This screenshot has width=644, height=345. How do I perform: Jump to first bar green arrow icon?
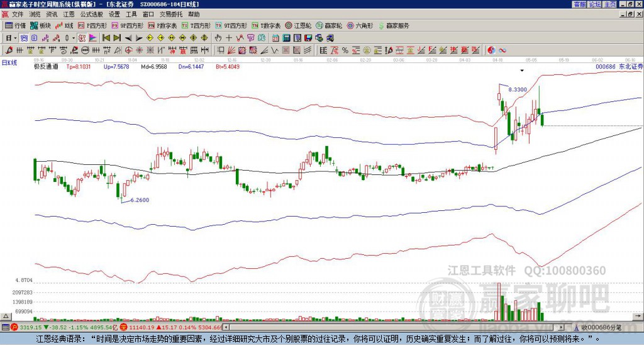(x=106, y=38)
